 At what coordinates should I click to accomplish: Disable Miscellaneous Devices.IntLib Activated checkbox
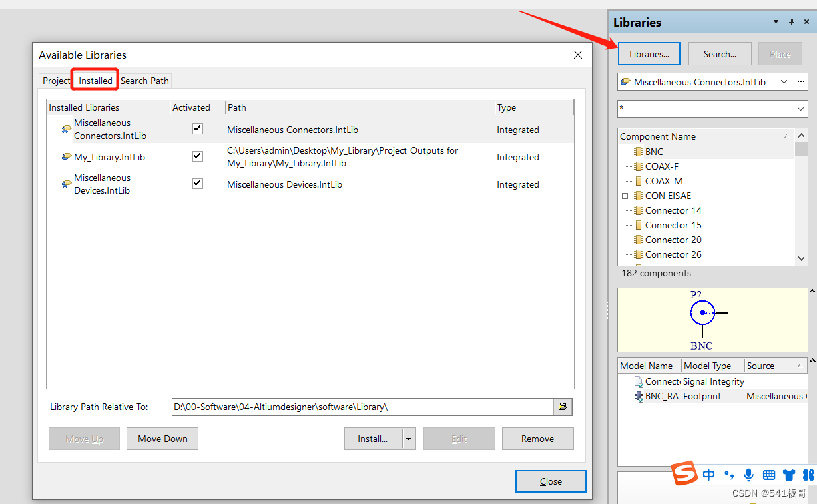198,184
